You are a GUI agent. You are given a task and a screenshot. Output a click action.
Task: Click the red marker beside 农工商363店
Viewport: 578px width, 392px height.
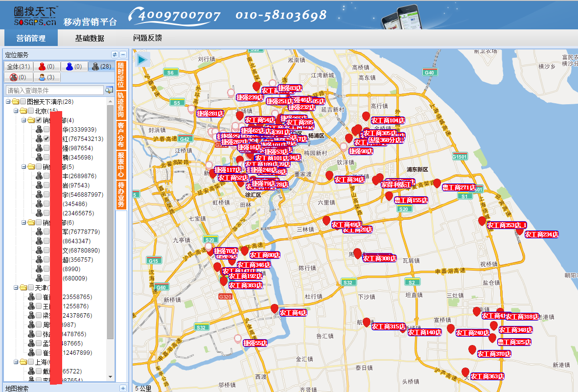(465, 372)
